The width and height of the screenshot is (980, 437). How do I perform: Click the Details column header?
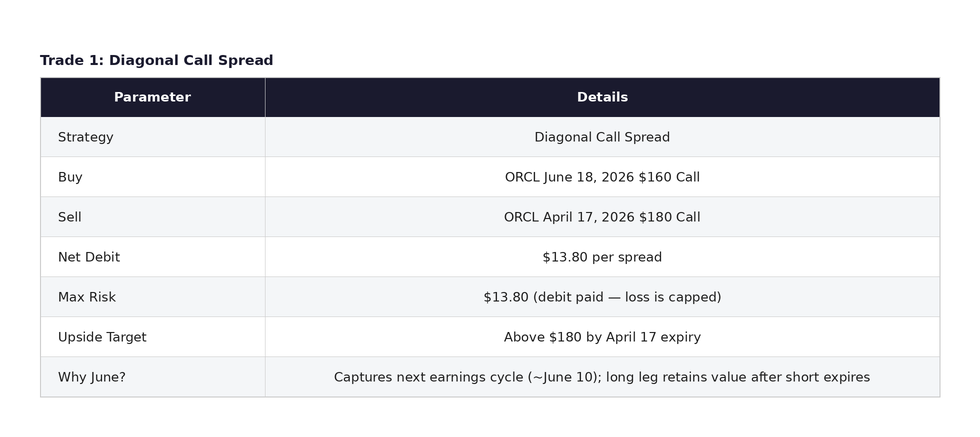(x=602, y=97)
